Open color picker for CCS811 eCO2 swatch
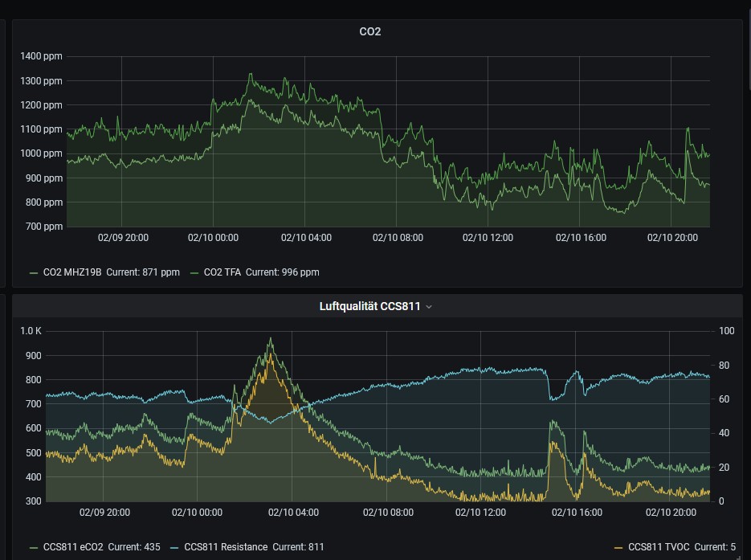Screen dimensions: 751x560 (34, 547)
